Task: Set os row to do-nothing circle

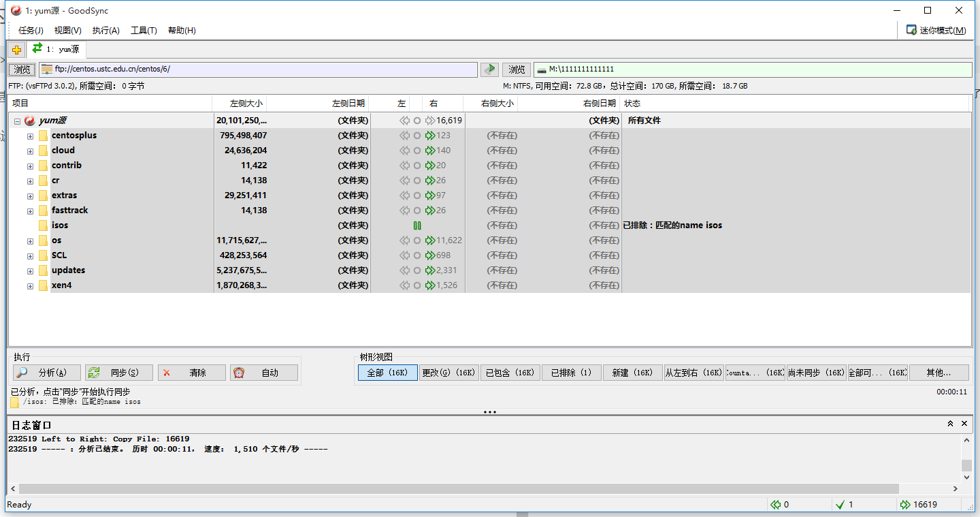Action: point(417,240)
